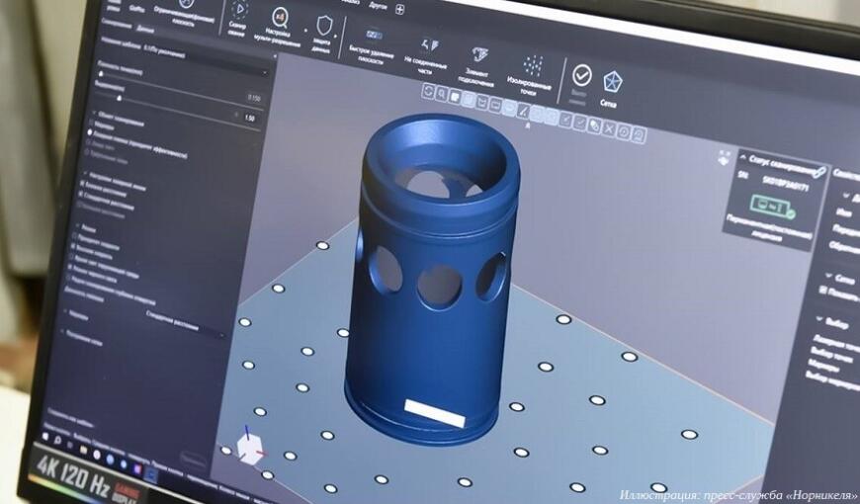Select the Изолированные точки tool
This screenshot has height=504, width=860.
(532, 66)
